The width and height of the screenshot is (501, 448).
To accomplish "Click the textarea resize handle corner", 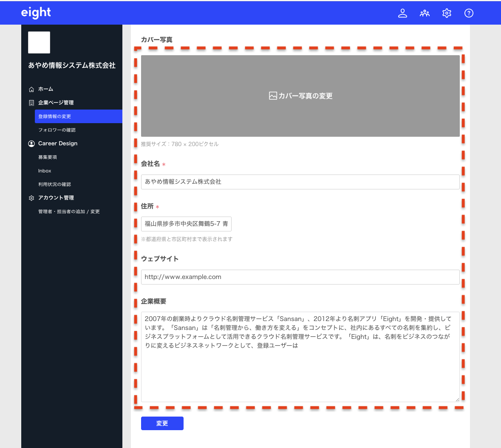I will click(457, 400).
